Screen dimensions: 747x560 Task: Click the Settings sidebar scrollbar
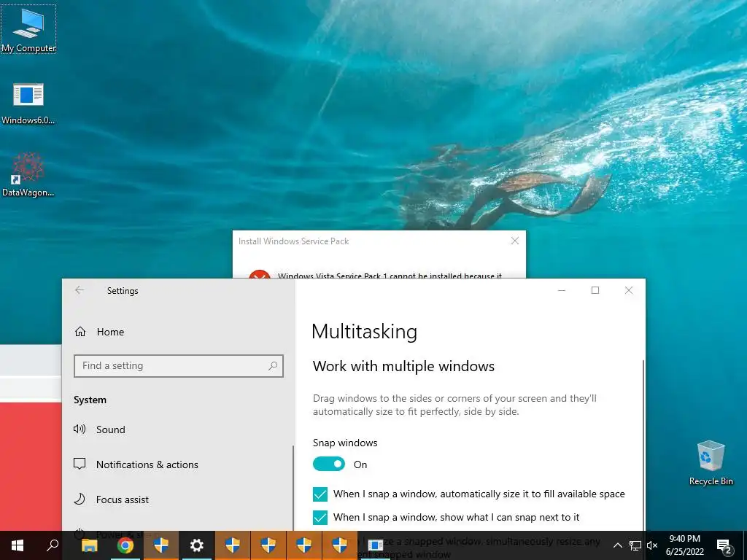click(x=293, y=488)
